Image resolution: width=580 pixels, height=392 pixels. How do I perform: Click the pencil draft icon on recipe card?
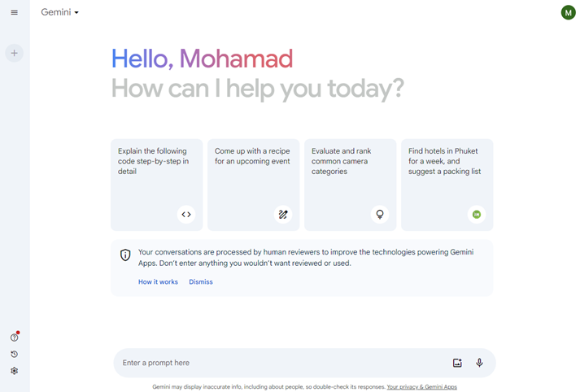(x=283, y=215)
